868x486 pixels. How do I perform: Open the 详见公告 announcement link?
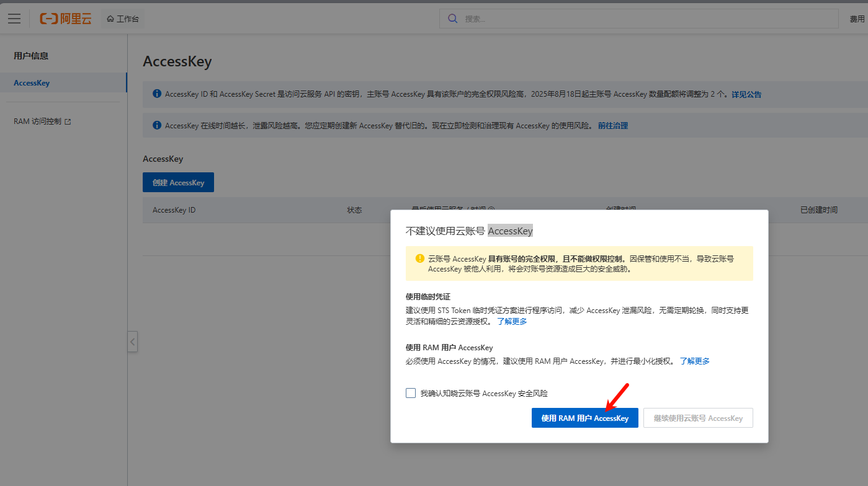click(746, 95)
